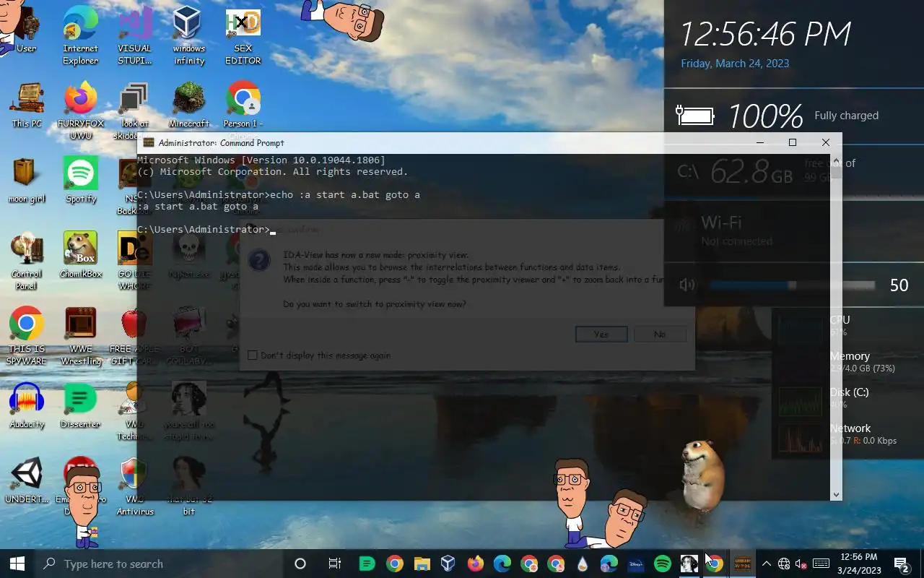Click the taskbar search box
924x578 pixels.
coord(160,564)
